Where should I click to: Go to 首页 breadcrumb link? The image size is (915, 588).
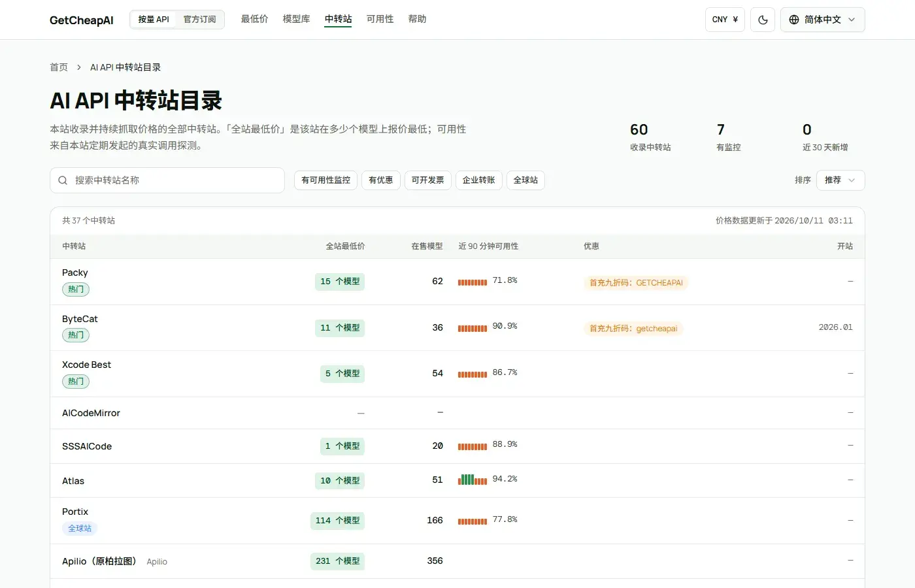[59, 67]
